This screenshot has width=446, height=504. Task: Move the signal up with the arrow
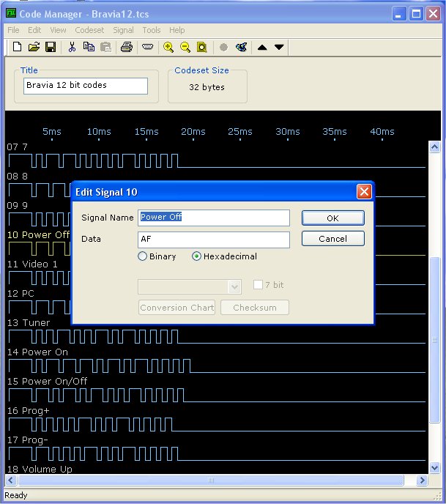262,48
